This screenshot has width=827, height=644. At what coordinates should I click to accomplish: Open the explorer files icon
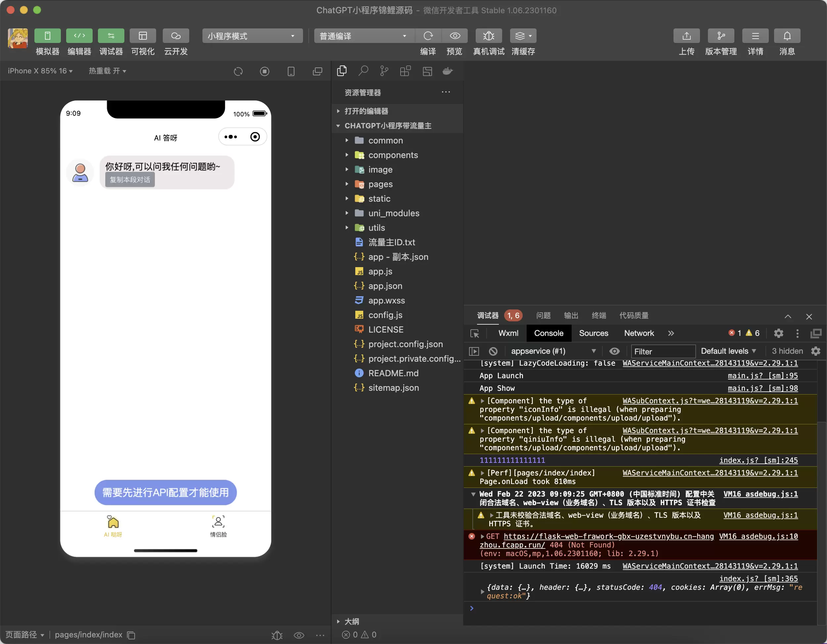pyautogui.click(x=342, y=71)
